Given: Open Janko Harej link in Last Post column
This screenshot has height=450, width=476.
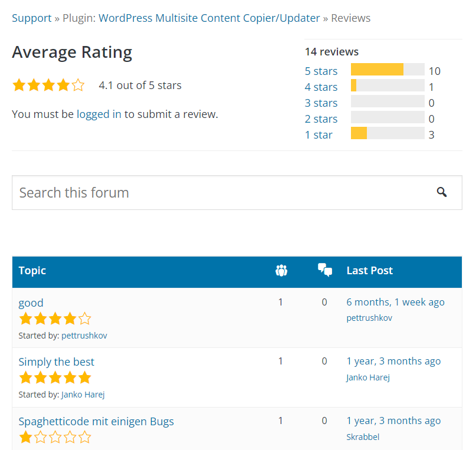Looking at the screenshot, I should point(368,377).
